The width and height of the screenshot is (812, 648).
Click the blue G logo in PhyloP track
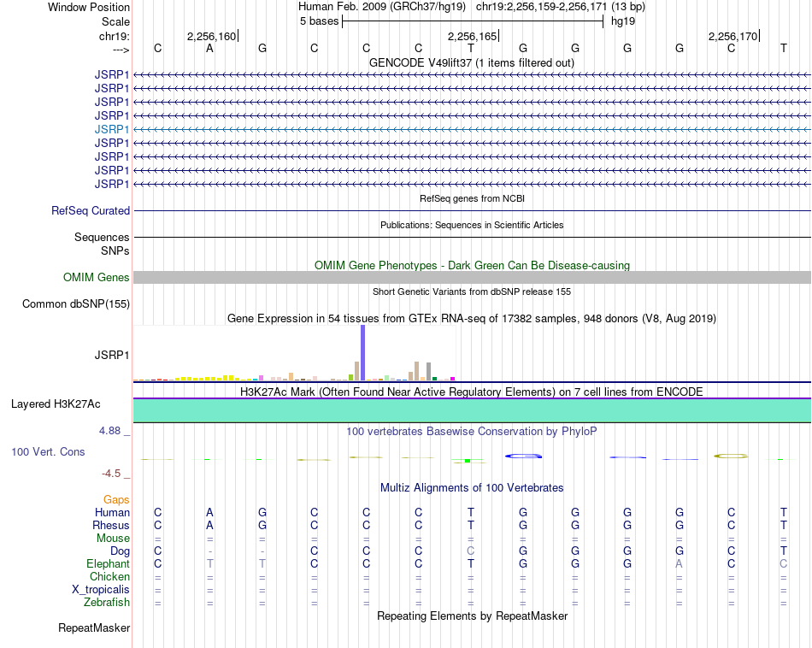tap(524, 456)
